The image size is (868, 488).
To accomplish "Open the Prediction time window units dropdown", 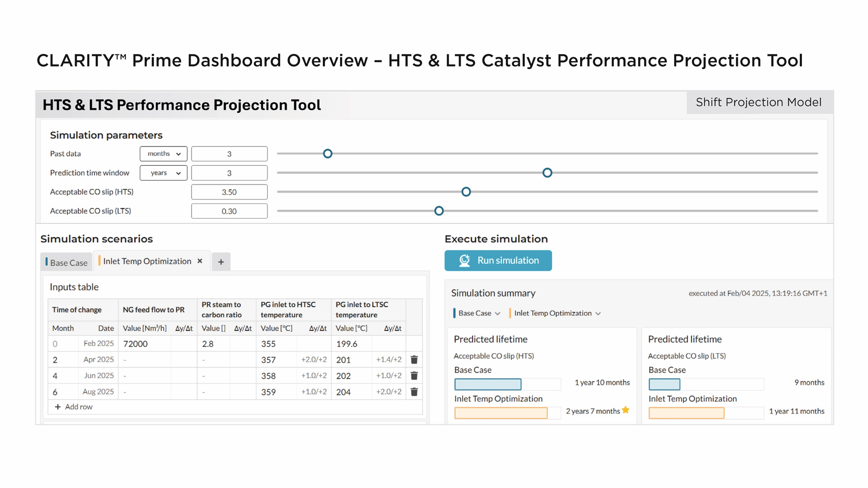I will 164,173.
